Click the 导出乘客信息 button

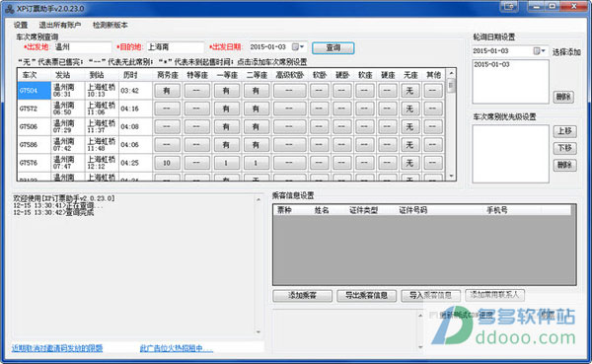point(367,296)
